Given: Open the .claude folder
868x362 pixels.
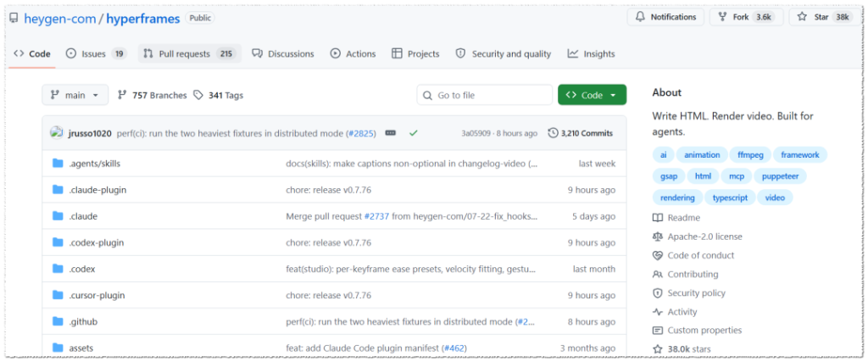Looking at the screenshot, I should pyautogui.click(x=83, y=216).
